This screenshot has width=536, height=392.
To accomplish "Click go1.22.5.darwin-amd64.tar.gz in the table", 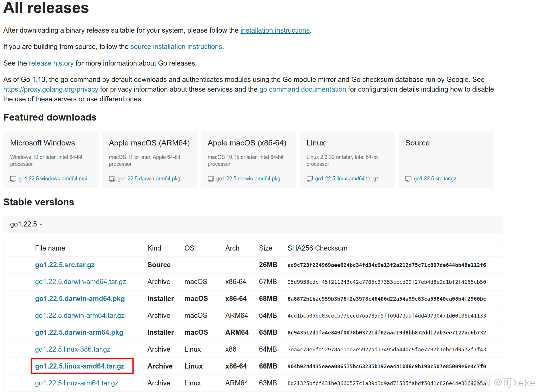I will [x=80, y=282].
